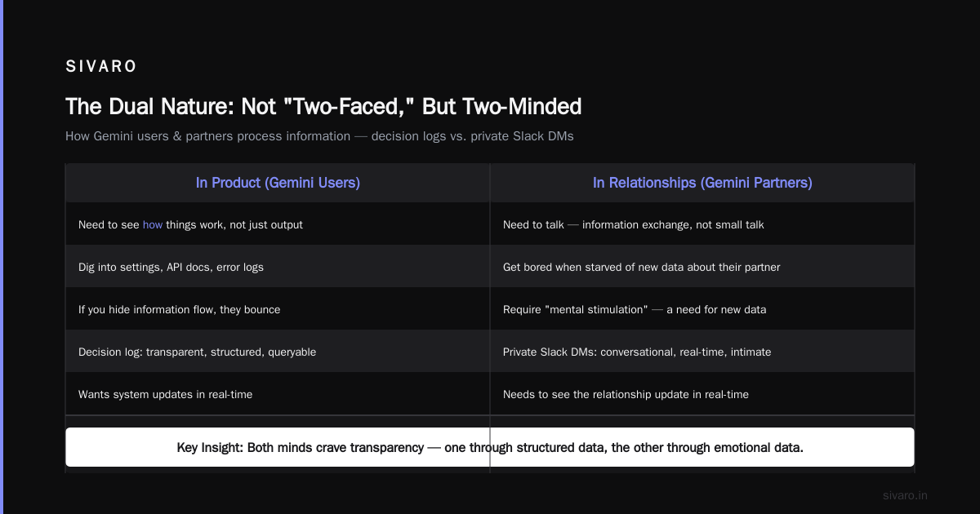Click 'Require "mental stimulation"' cell
This screenshot has height=514, width=980.
coord(702,309)
